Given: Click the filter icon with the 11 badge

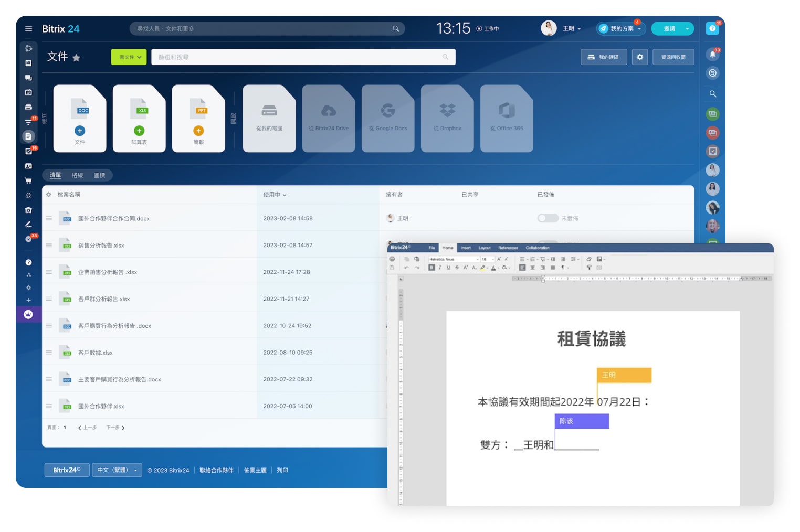Looking at the screenshot, I should pos(28,122).
